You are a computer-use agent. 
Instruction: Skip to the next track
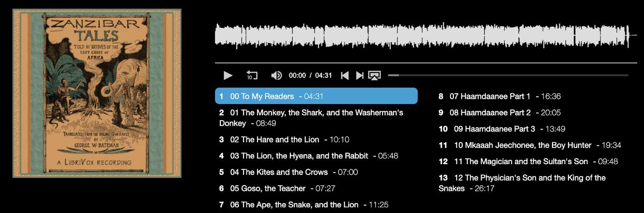pyautogui.click(x=360, y=75)
